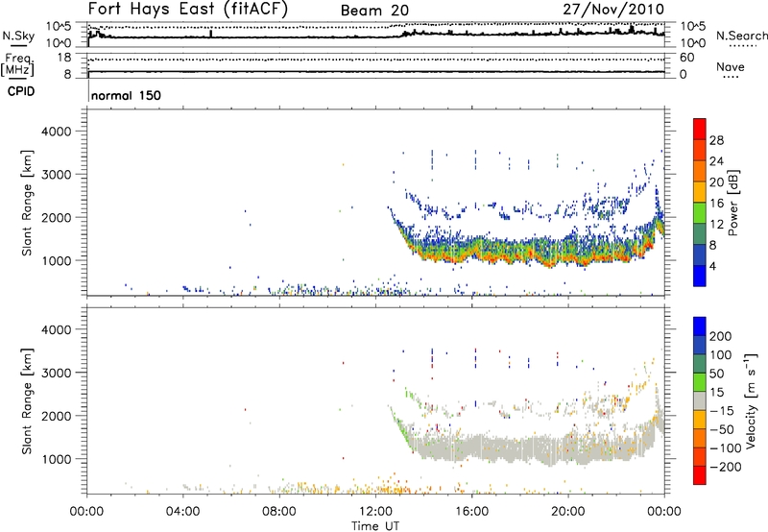Select the red top segment of power color bar
This screenshot has width=768, height=532.
click(x=700, y=130)
